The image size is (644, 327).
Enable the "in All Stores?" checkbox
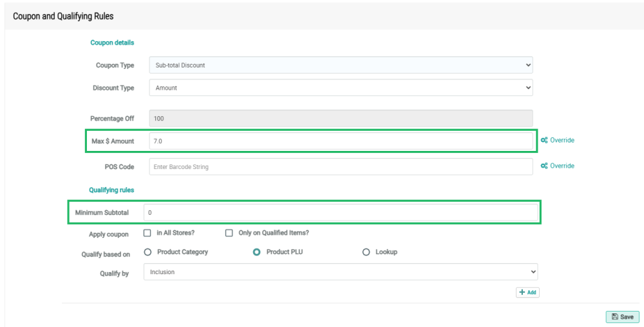tap(147, 233)
